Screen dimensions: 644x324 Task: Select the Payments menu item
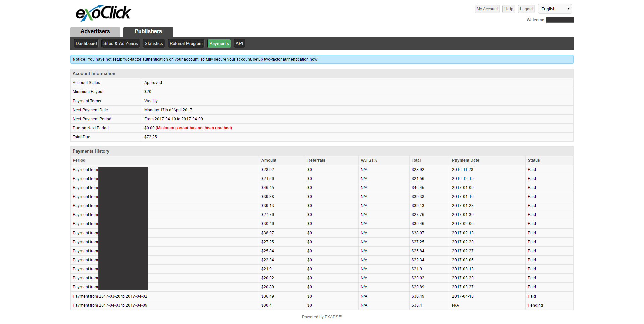coord(219,44)
